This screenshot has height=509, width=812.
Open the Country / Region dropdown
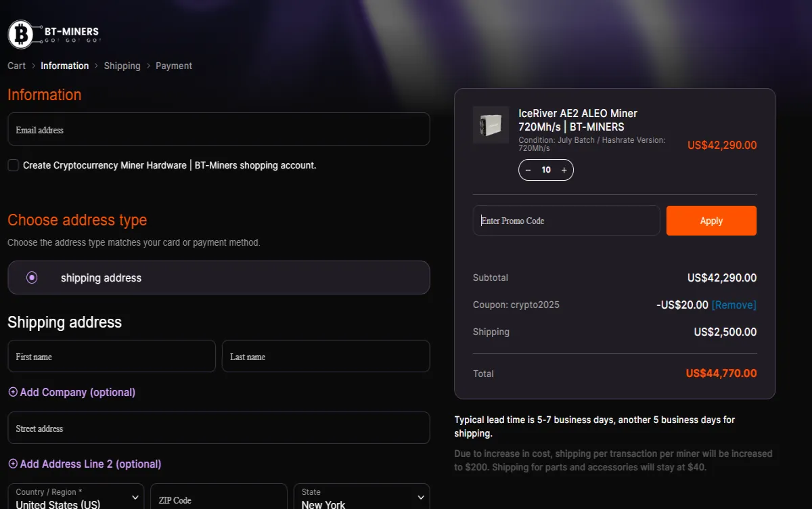tap(76, 498)
